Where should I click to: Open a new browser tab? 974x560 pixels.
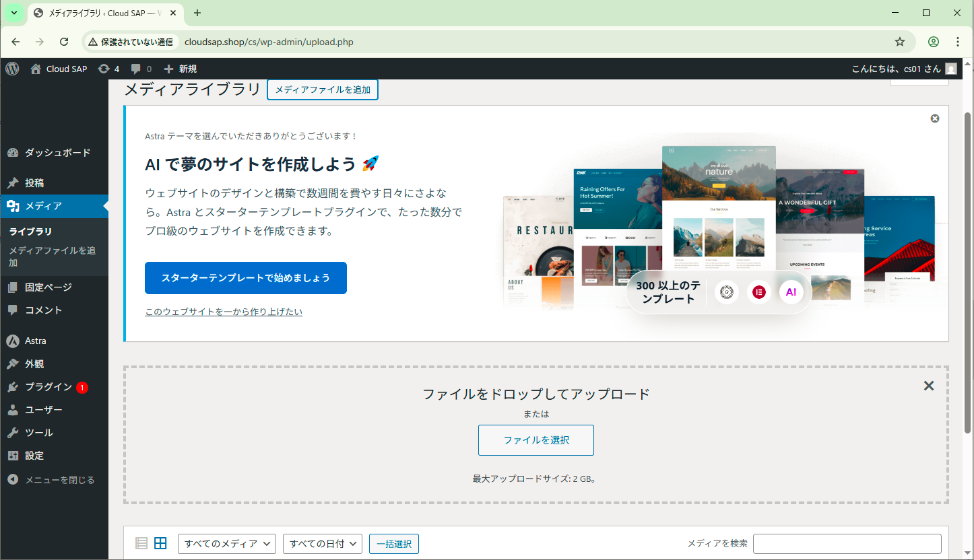[x=197, y=13]
